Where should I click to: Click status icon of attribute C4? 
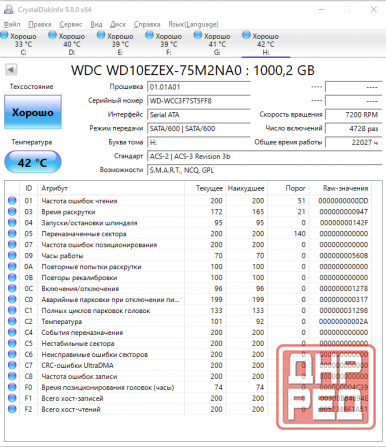[x=12, y=332]
